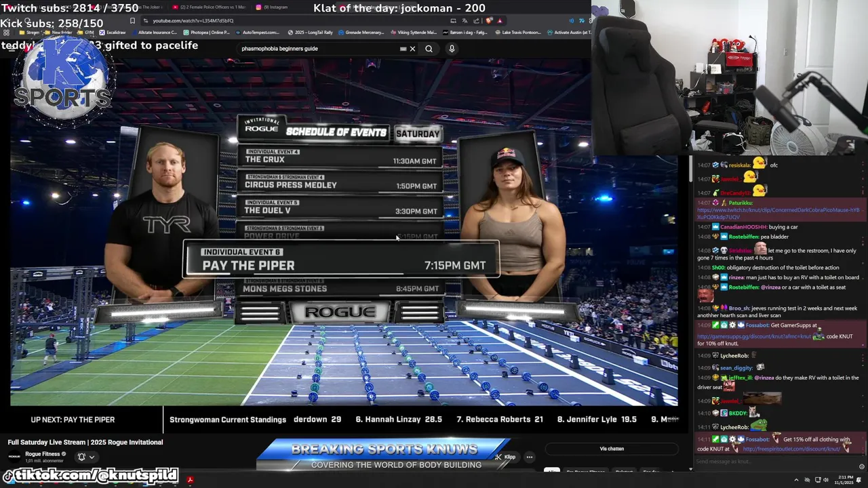Image resolution: width=868 pixels, height=488 pixels.
Task: Open the Grenade Mercenary bookmark
Action: tap(361, 33)
